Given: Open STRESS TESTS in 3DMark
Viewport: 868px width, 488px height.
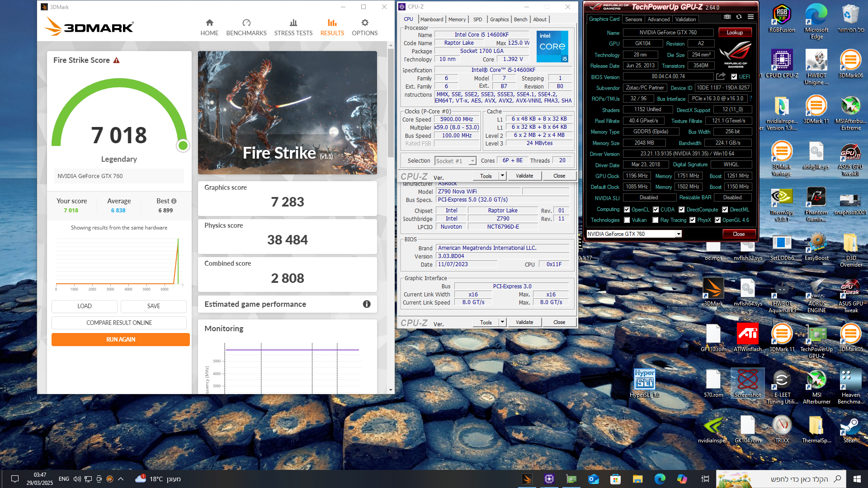Looking at the screenshot, I should click(x=293, y=28).
